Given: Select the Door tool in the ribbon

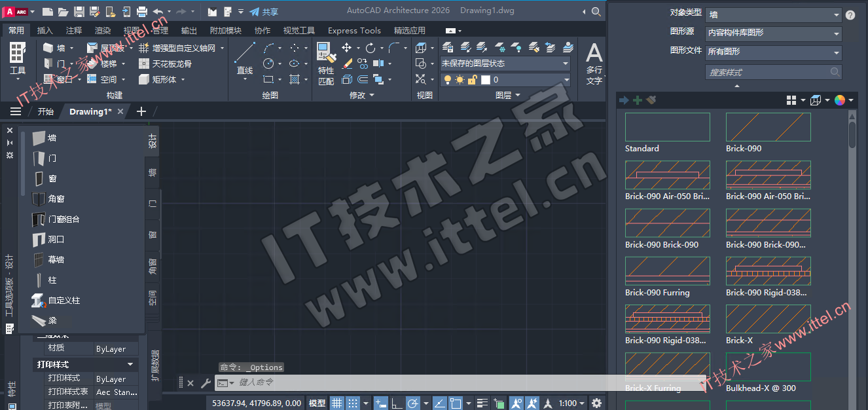Looking at the screenshot, I should pos(55,64).
